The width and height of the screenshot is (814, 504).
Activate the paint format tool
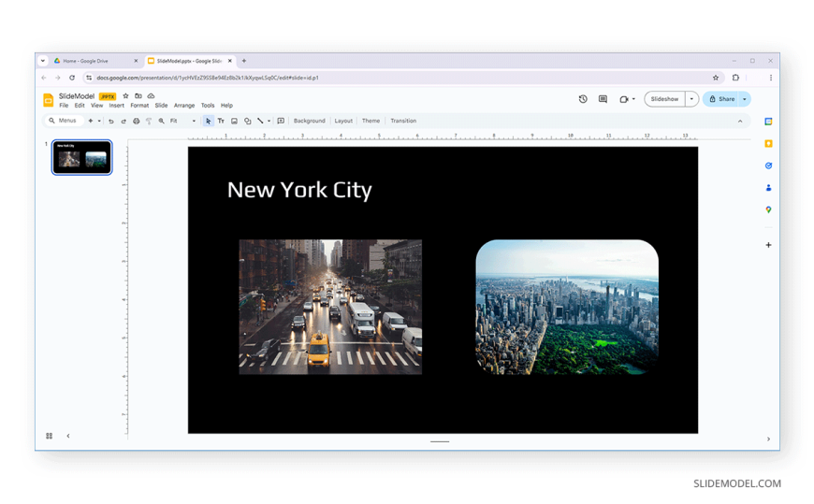(x=149, y=121)
